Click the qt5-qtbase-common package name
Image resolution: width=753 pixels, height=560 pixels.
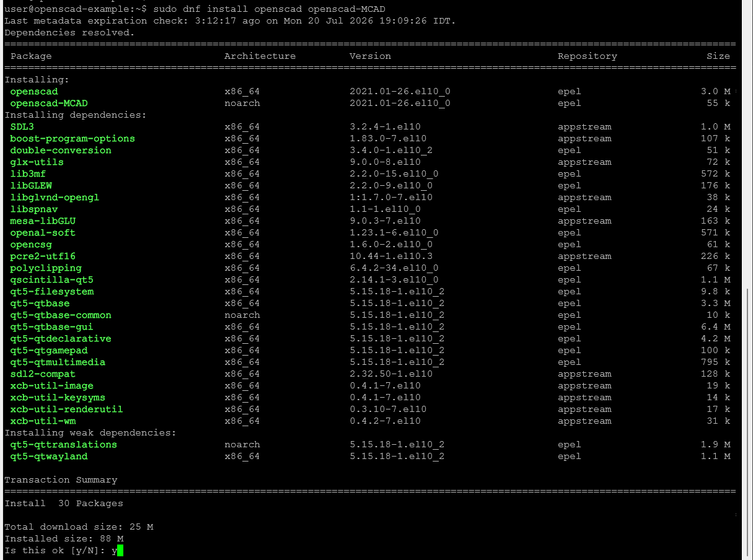[x=61, y=315]
